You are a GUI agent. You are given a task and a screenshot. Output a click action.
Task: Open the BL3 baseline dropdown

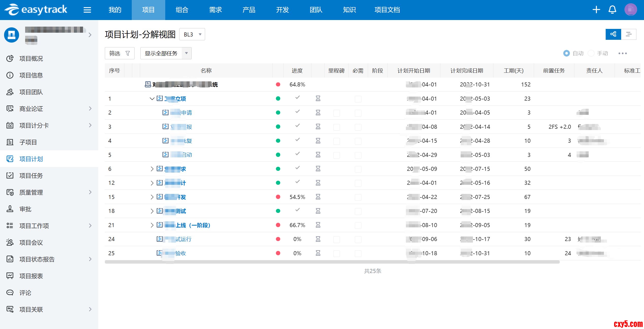point(192,34)
